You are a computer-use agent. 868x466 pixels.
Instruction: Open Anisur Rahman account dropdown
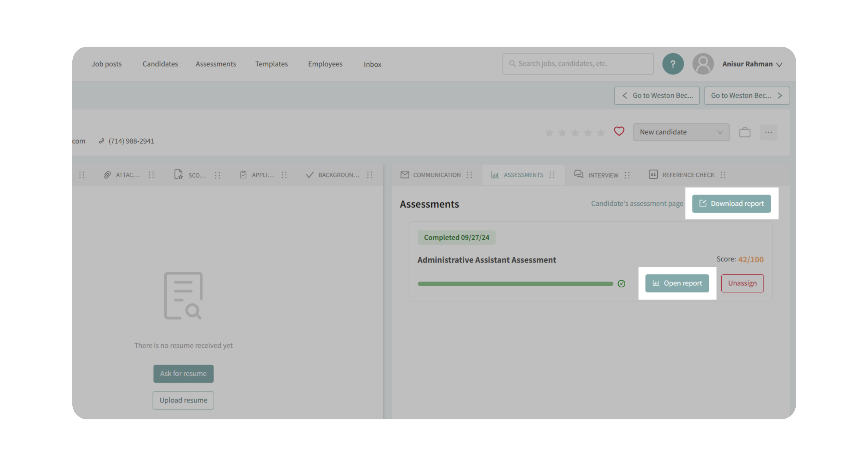click(752, 64)
